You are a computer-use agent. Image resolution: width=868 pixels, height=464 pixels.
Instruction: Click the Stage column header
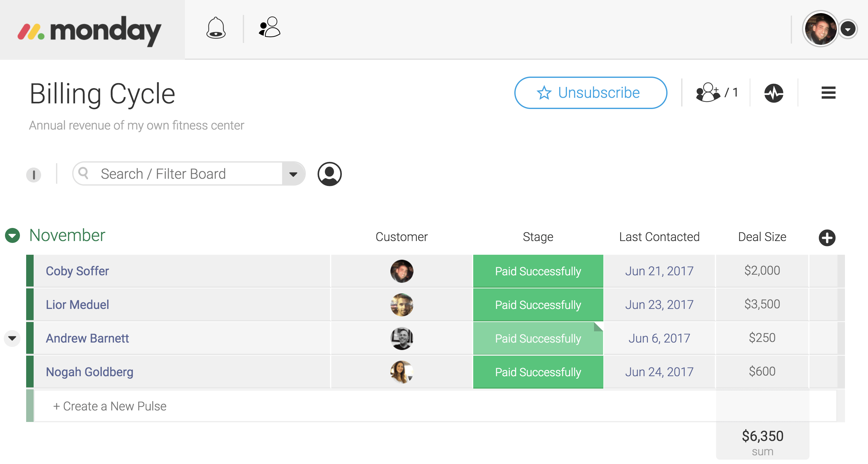538,237
